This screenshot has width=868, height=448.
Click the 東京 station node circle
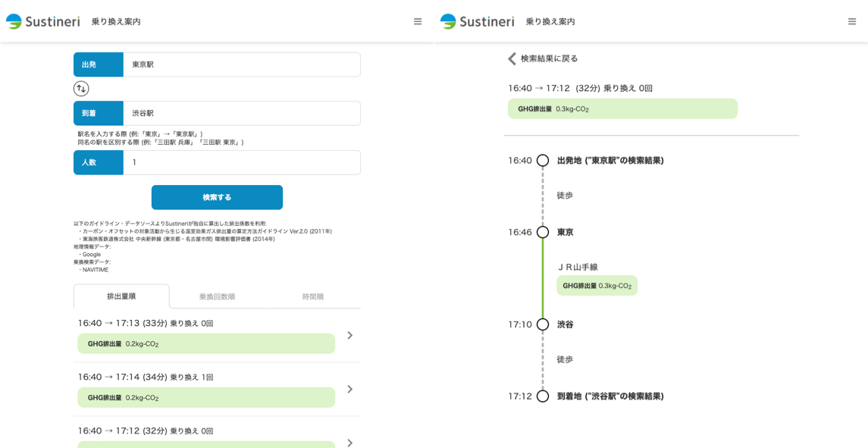click(x=543, y=232)
